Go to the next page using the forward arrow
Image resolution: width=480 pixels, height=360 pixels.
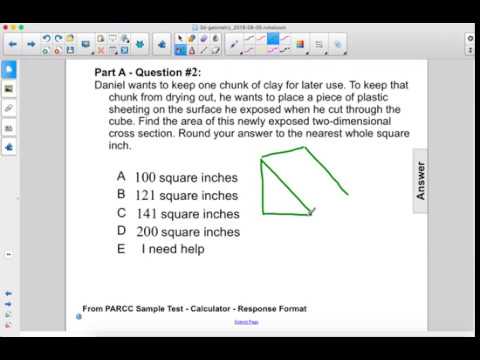click(x=31, y=44)
